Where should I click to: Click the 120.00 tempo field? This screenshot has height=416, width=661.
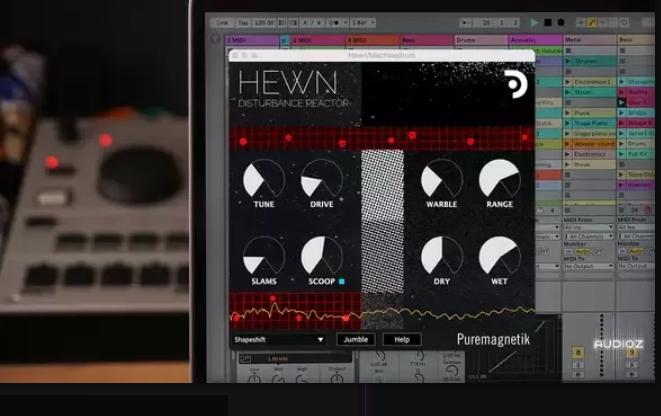[264, 23]
